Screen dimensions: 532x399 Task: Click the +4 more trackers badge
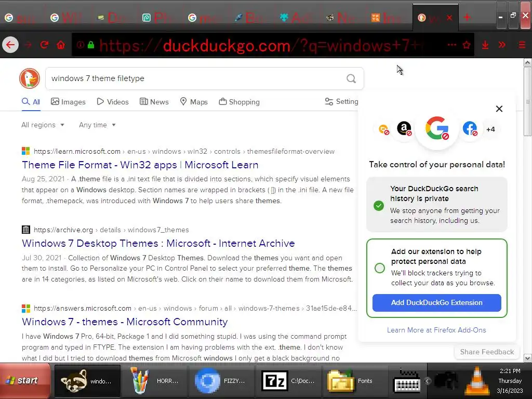490,129
